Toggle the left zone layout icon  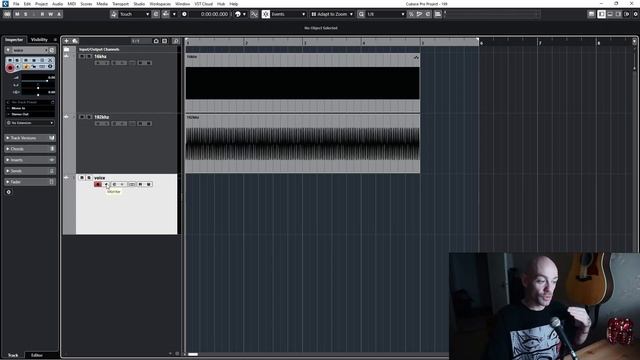pos(601,14)
